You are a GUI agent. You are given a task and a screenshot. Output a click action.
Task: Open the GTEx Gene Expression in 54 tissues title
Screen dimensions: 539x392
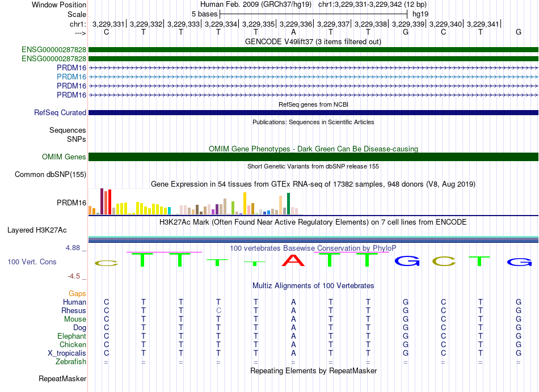click(313, 184)
